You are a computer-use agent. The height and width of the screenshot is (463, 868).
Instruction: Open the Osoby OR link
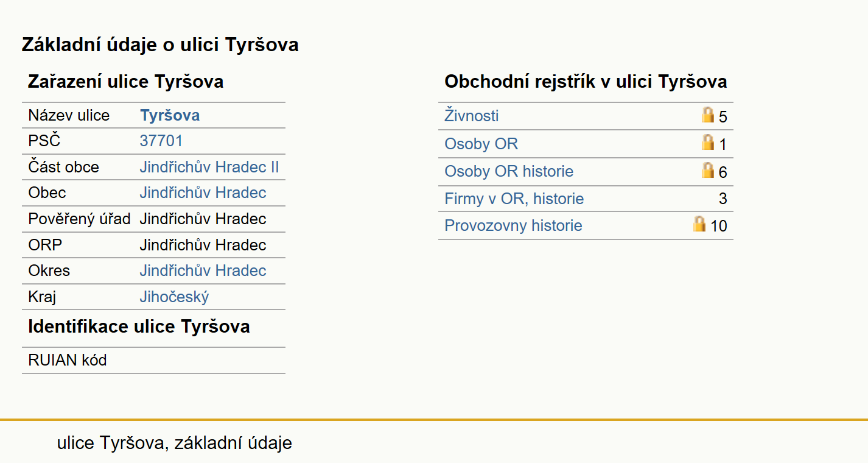[x=481, y=144]
